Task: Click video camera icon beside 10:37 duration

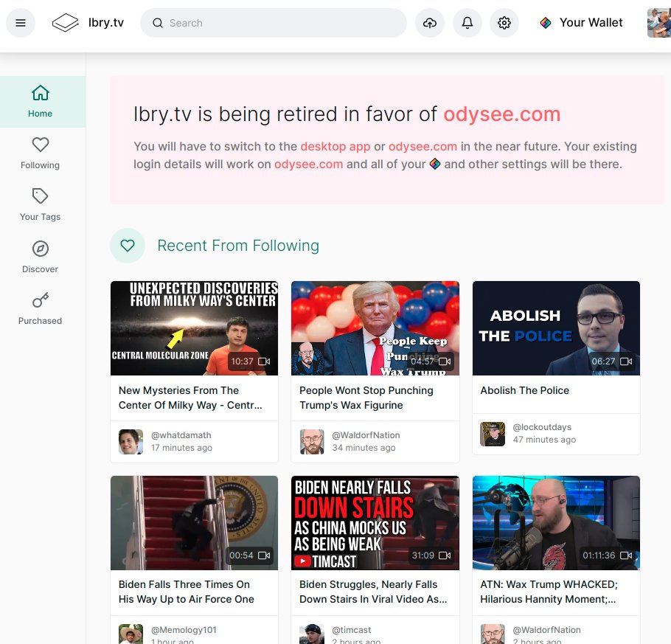Action: [x=264, y=361]
